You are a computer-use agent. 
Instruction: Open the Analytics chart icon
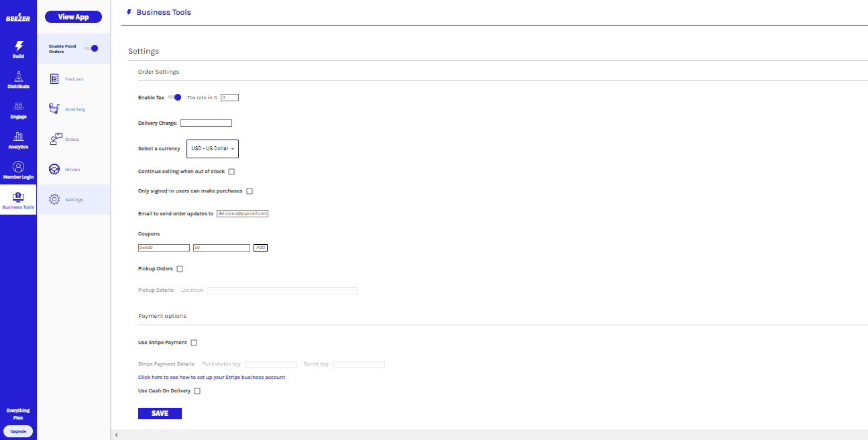[x=18, y=137]
